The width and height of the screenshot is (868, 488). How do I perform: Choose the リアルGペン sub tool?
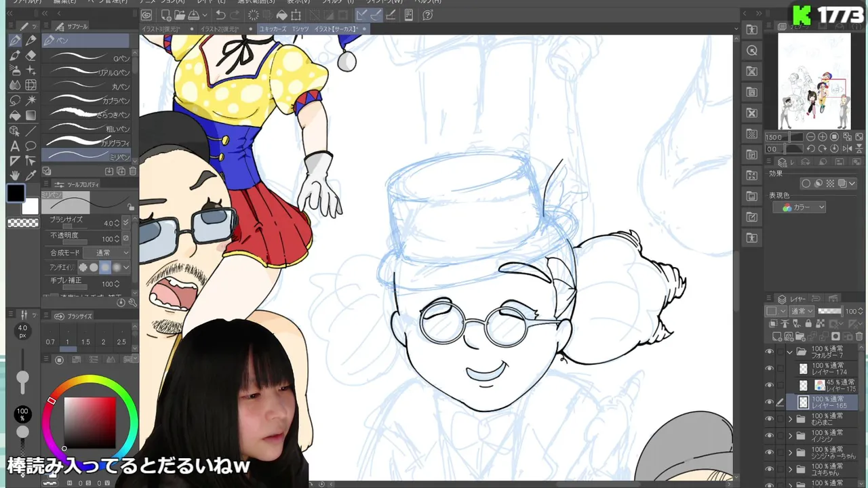(x=86, y=73)
